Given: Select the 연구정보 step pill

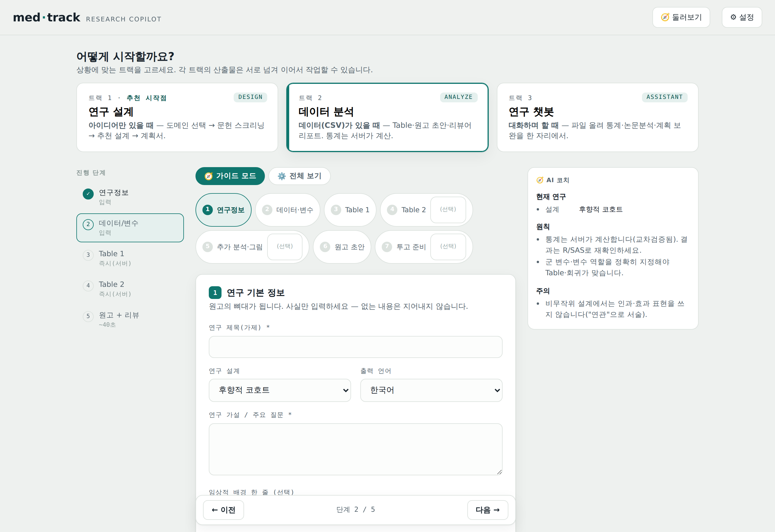Looking at the screenshot, I should (224, 210).
